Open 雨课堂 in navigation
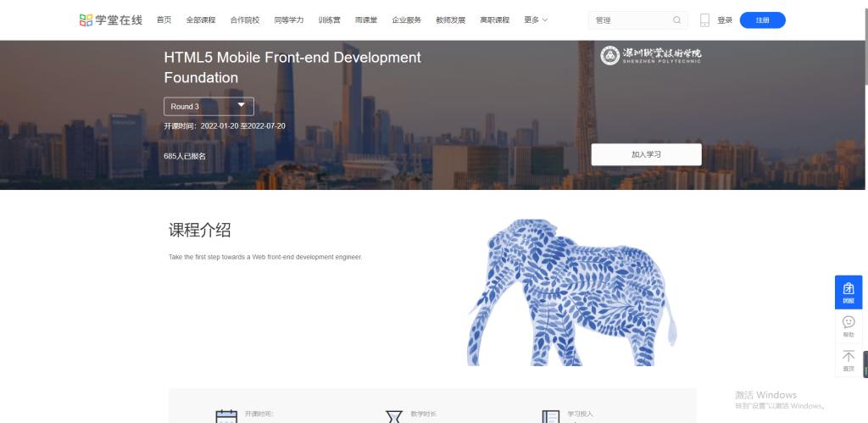Image resolution: width=868 pixels, height=423 pixels. click(x=366, y=20)
